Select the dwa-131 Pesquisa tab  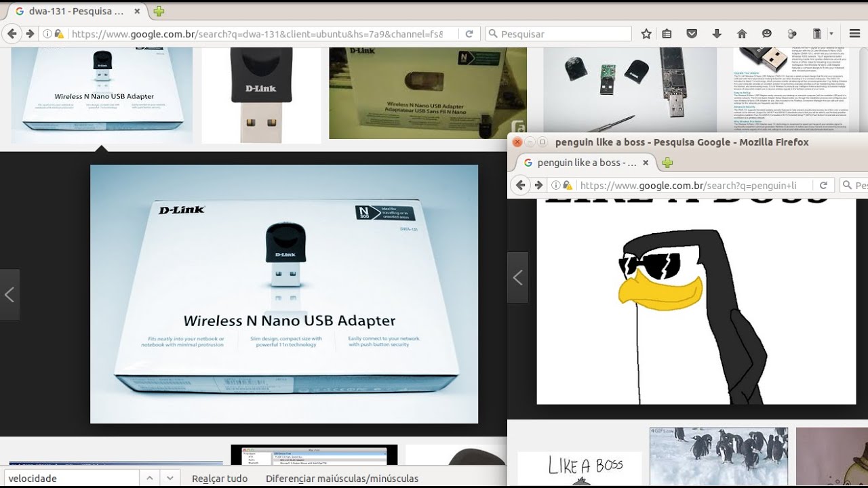(x=78, y=12)
